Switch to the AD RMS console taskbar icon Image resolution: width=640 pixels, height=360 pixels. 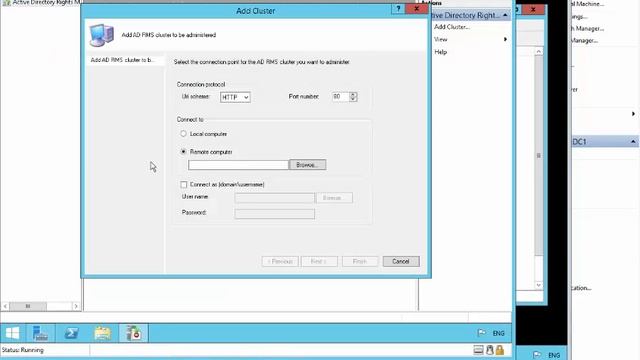[x=133, y=333]
